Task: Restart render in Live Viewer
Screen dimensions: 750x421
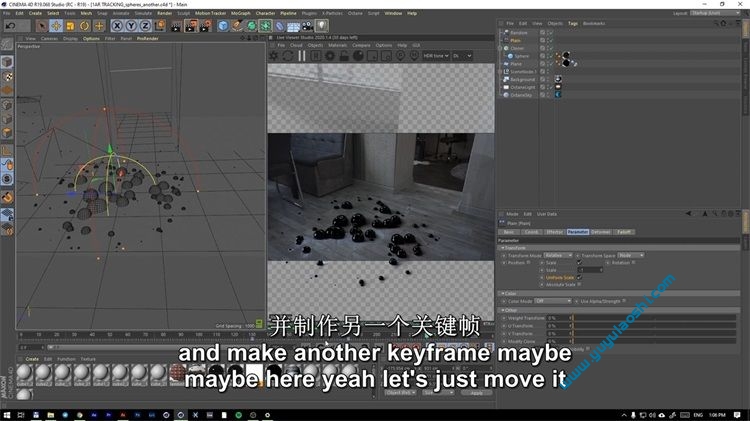Action: pos(287,56)
